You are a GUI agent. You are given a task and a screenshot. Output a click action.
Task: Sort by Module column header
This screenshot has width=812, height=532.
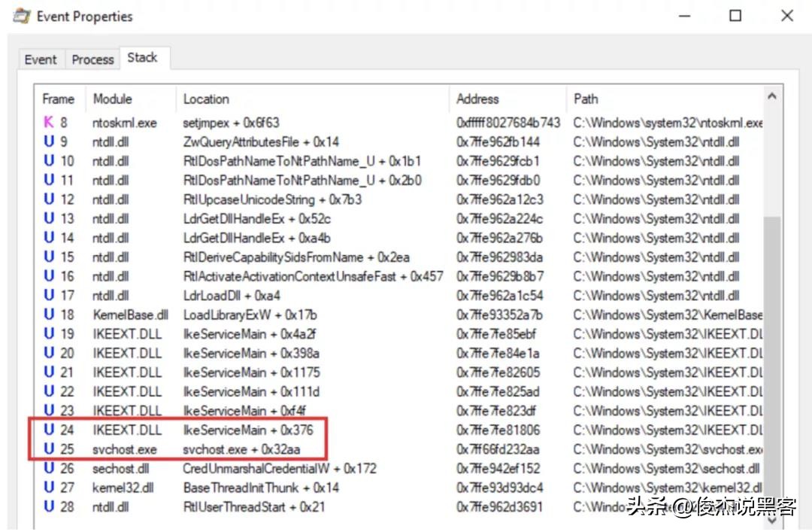113,99
